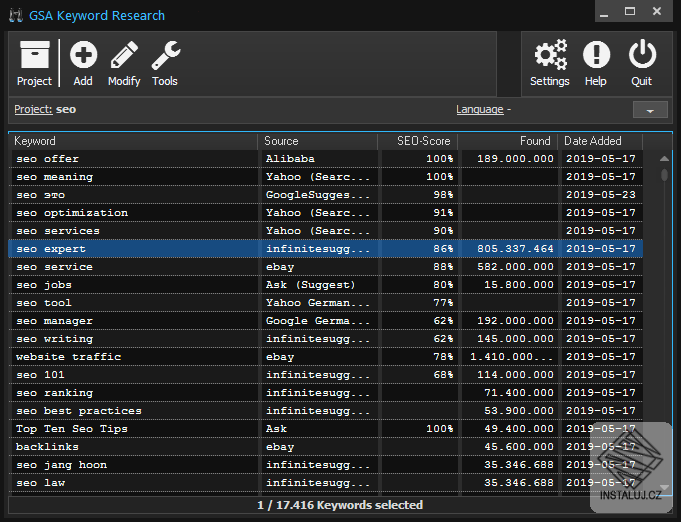The height and width of the screenshot is (522, 681).
Task: Select the 'seo tool' keyword row
Action: 326,303
